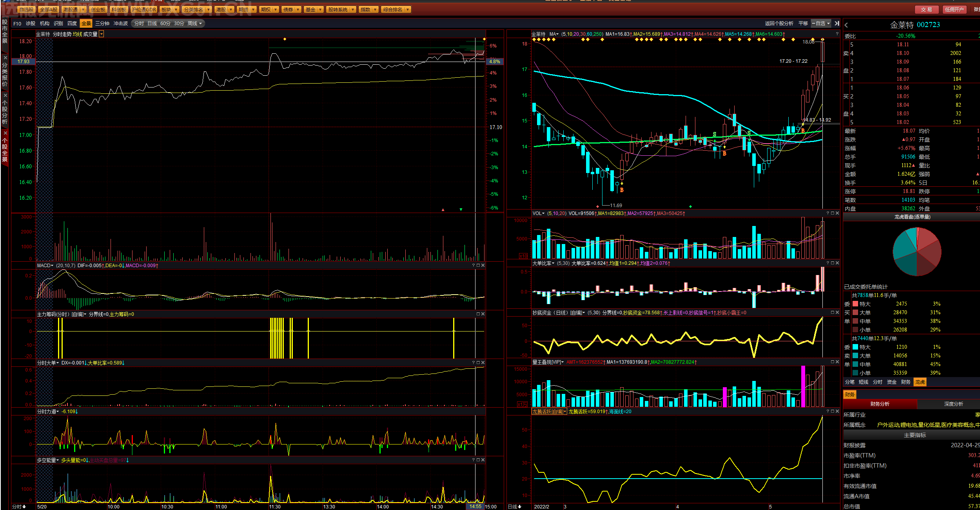Click the 交易 trade button
This screenshot has height=510, width=980.
tap(927, 9)
